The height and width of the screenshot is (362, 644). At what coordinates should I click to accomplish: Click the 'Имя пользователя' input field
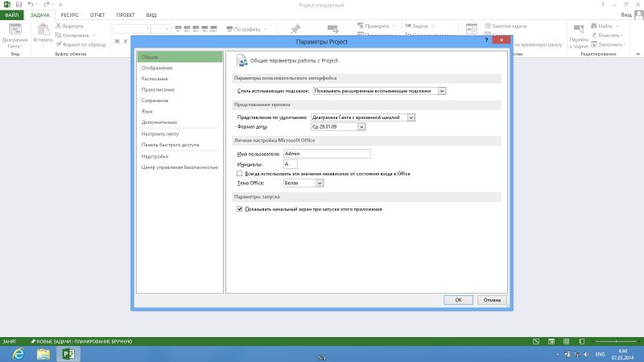point(327,154)
